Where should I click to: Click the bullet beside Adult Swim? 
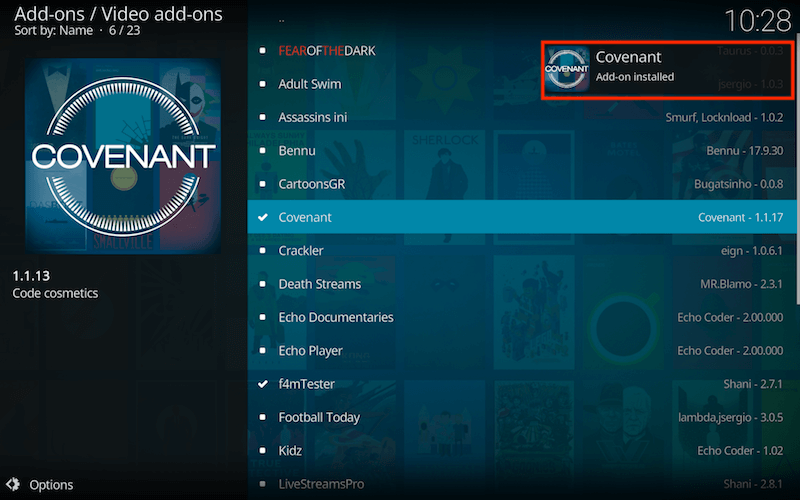(263, 84)
